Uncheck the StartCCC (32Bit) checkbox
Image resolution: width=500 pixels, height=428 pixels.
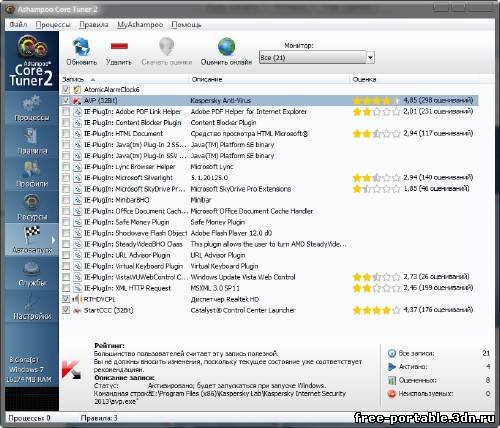pos(66,310)
